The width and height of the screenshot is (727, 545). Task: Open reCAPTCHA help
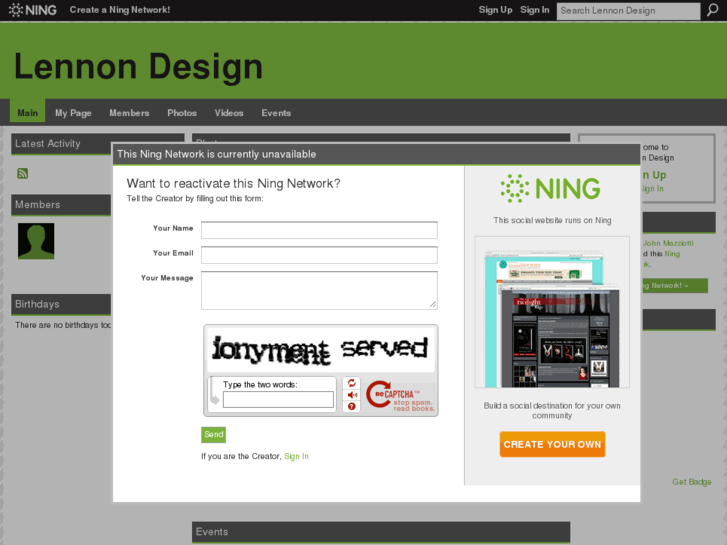pos(351,406)
